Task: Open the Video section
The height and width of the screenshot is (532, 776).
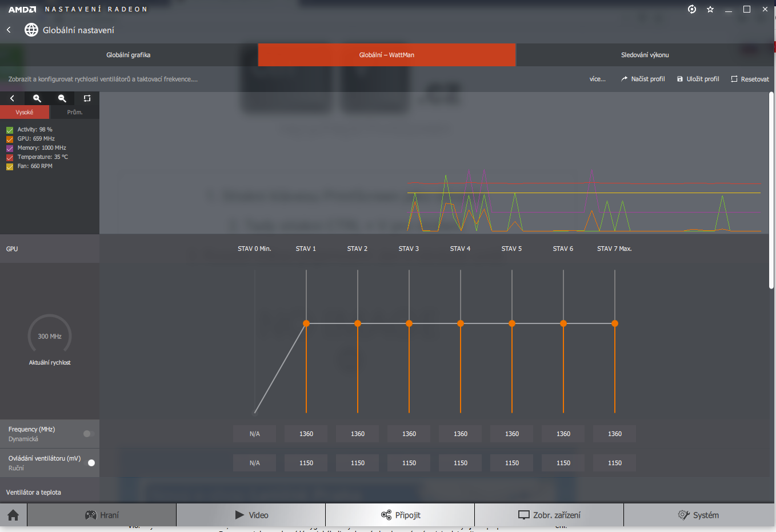Action: coord(251,515)
